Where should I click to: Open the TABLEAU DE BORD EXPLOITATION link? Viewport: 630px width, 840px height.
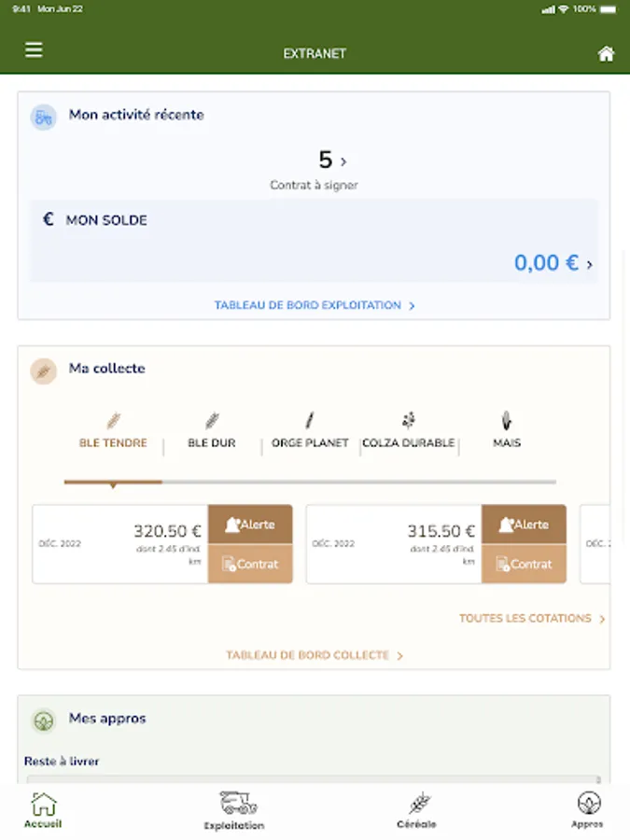click(x=314, y=305)
